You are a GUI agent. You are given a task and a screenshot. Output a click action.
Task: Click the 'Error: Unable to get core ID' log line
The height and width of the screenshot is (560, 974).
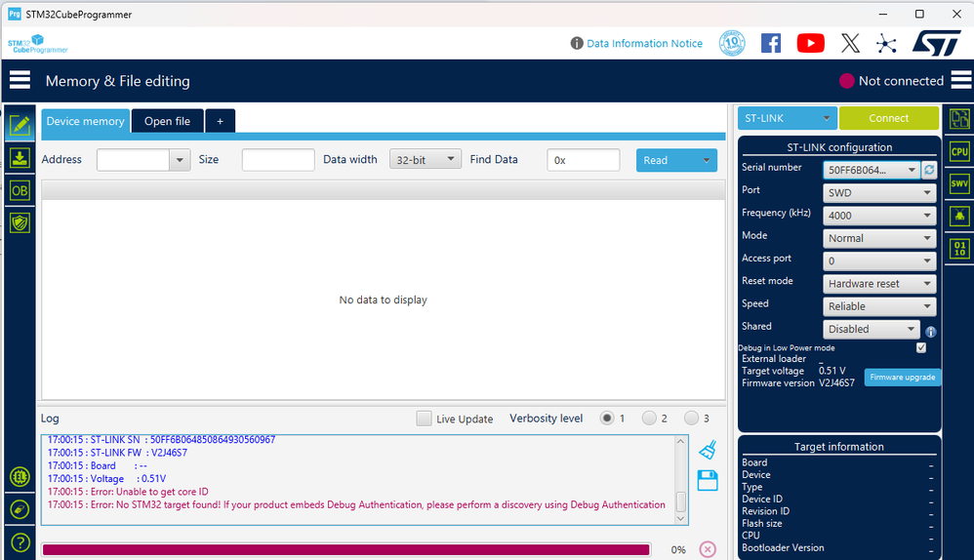(128, 492)
